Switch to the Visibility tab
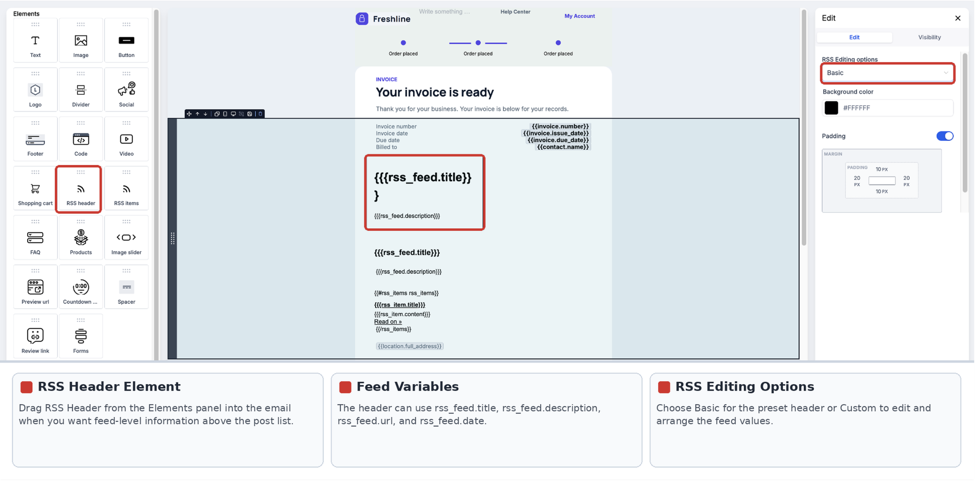The width and height of the screenshot is (980, 482). (935, 37)
